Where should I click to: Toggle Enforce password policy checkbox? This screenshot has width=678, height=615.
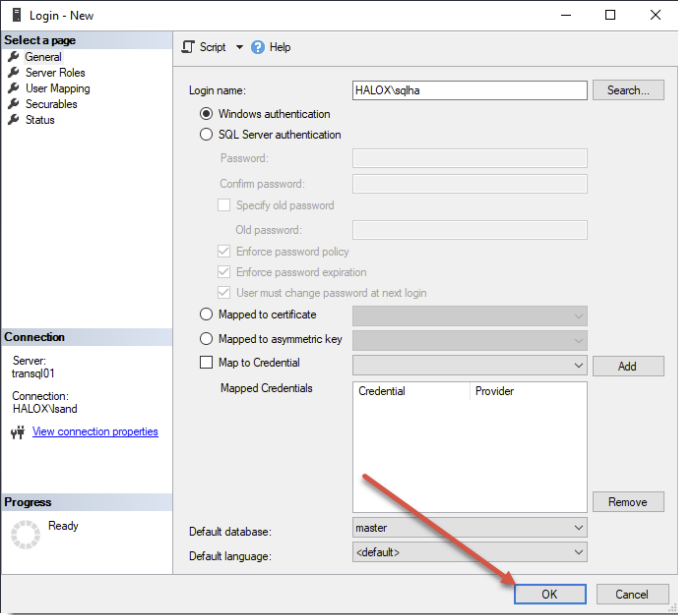(x=224, y=251)
